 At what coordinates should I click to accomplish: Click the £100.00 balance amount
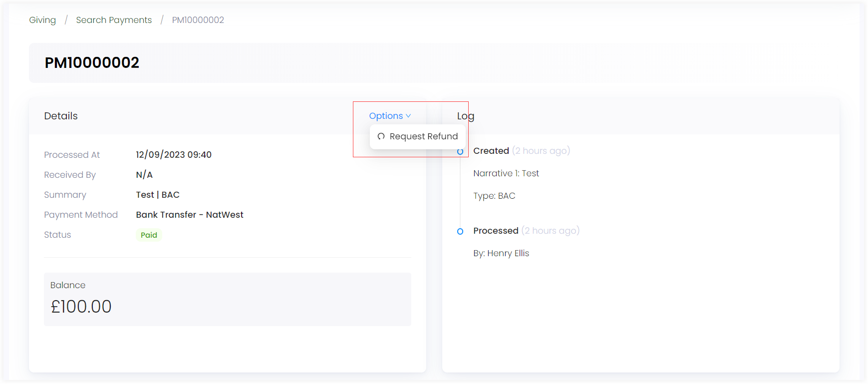(x=81, y=306)
